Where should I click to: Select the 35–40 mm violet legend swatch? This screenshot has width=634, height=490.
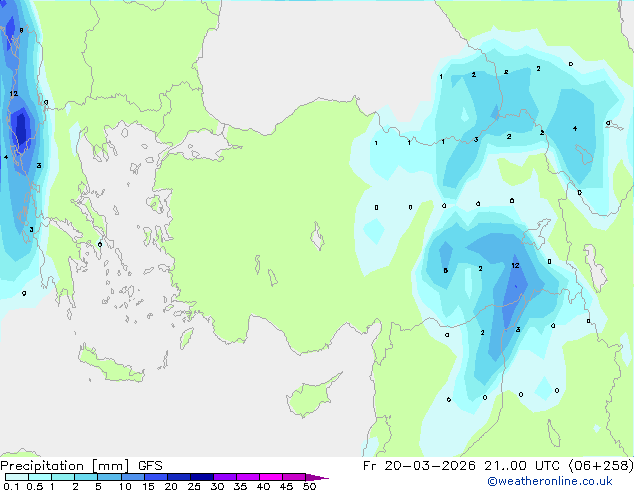(x=248, y=477)
